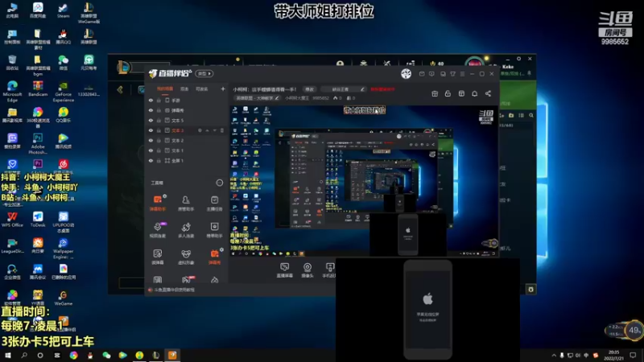
Task: Open the first tool in third toolbox row
Action: (158, 257)
